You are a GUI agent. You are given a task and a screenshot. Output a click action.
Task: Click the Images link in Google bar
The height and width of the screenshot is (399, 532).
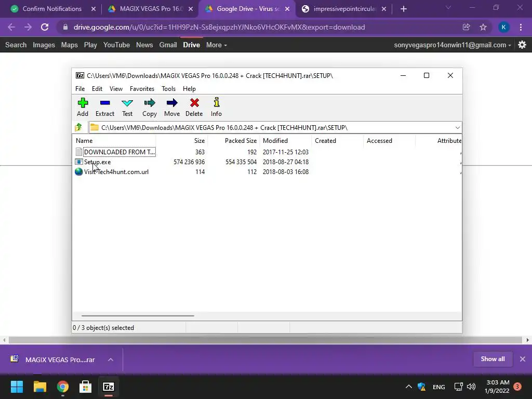[44, 45]
